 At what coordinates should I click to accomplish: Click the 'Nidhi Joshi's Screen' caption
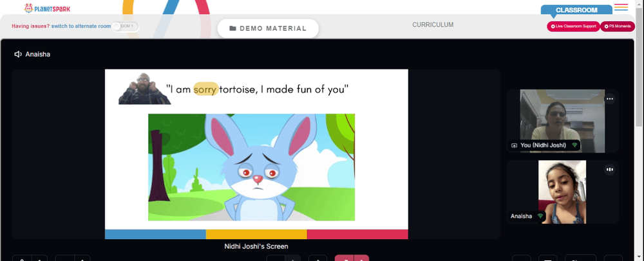256,246
